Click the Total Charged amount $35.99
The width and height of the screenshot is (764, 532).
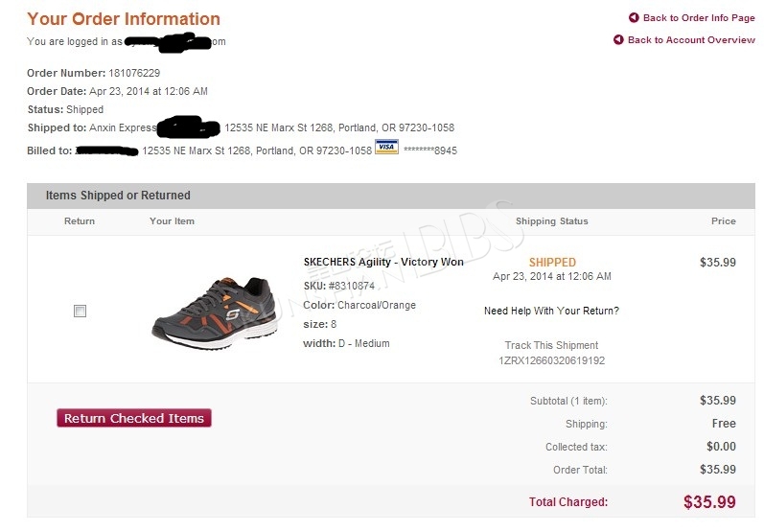tap(709, 502)
